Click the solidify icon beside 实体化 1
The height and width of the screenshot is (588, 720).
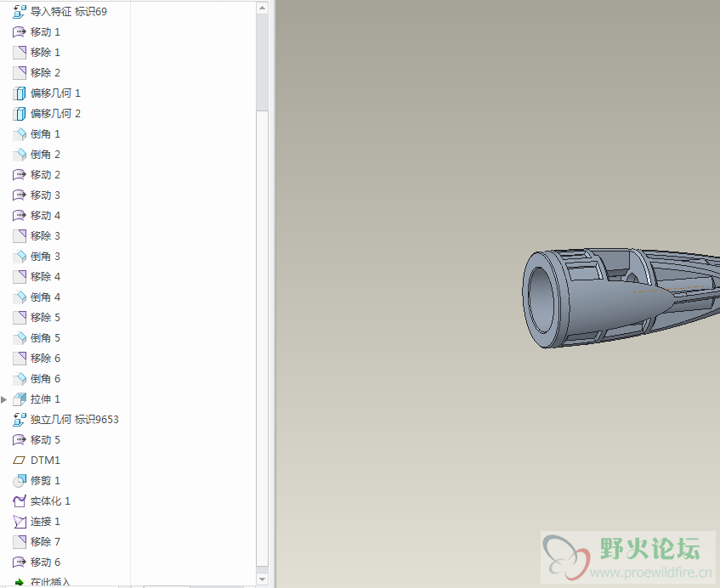coord(20,500)
